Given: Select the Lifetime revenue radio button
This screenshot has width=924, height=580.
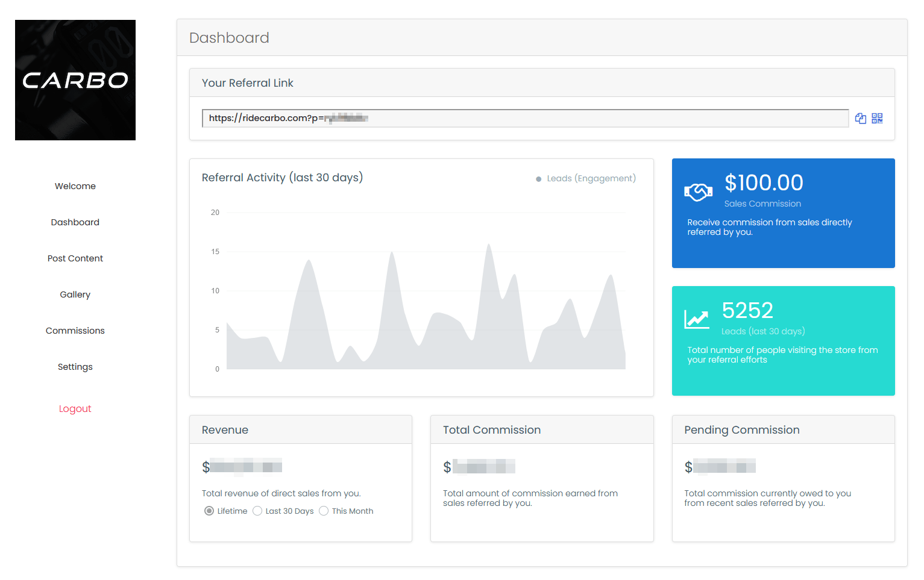Looking at the screenshot, I should coord(209,511).
